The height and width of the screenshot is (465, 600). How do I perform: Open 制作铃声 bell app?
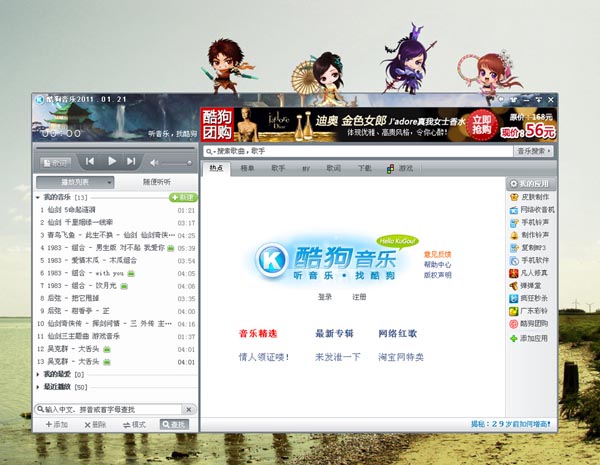(530, 235)
